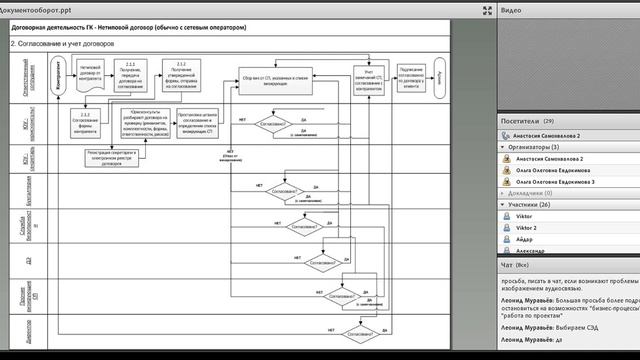The width and height of the screenshot is (640, 360).
Task: Click host icon of Ольга Олеговна Евдокимова
Action: (x=507, y=170)
